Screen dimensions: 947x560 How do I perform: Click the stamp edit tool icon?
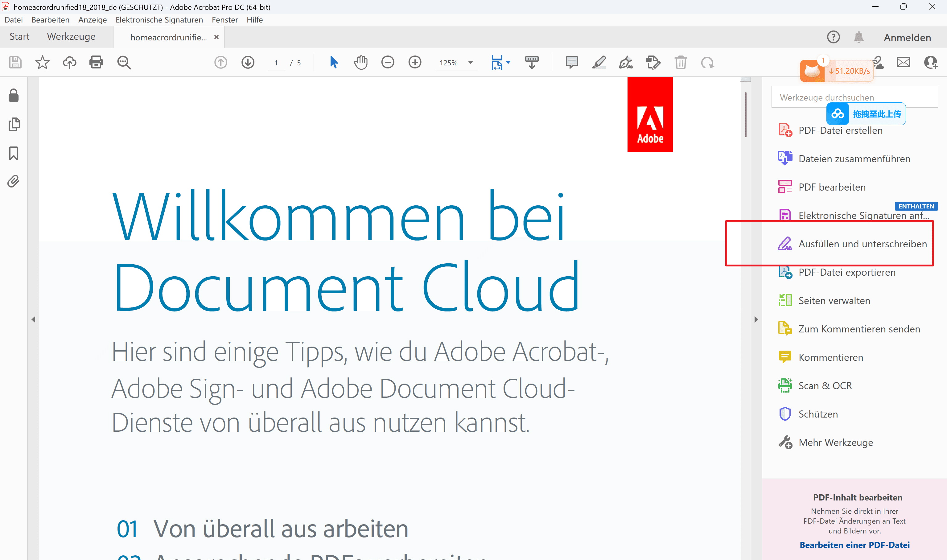(653, 62)
